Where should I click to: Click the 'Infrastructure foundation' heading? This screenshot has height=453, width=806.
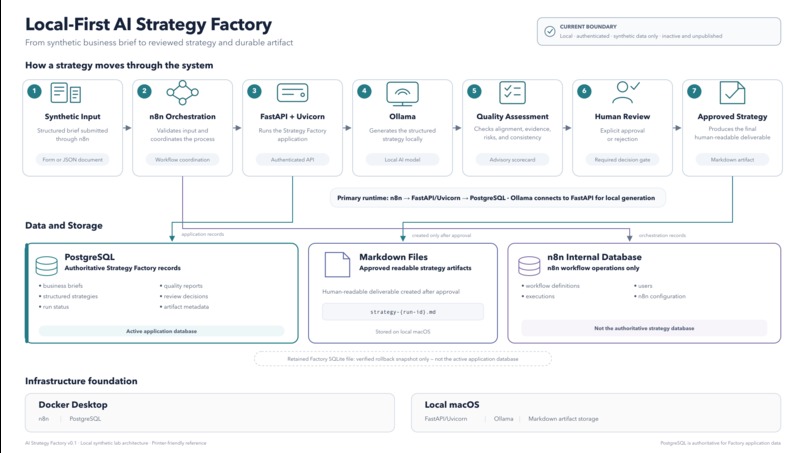click(81, 381)
